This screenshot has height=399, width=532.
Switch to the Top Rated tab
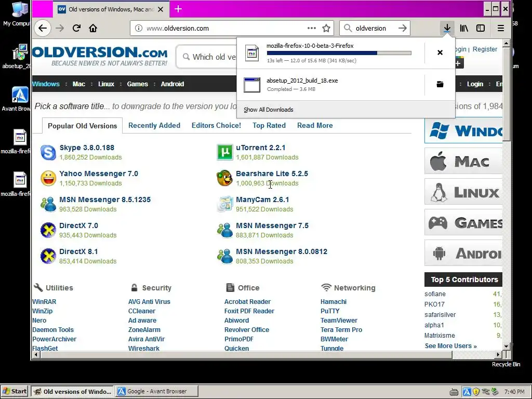tap(269, 126)
